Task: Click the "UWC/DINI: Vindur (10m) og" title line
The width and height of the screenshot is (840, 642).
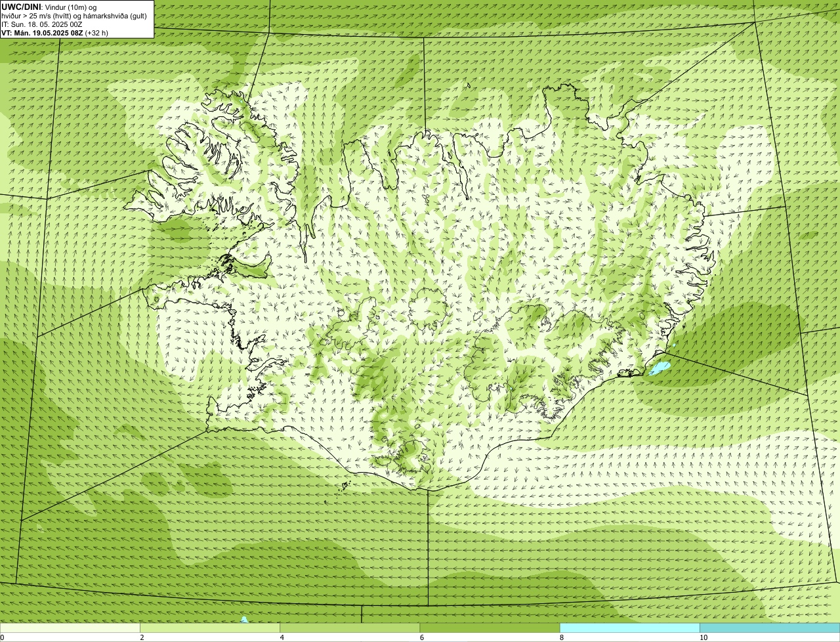Action: [x=49, y=7]
